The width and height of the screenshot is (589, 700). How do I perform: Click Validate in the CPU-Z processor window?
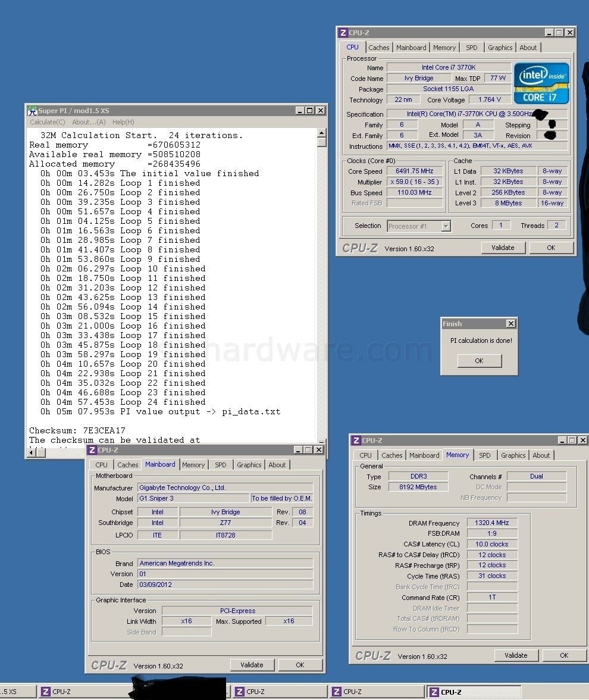click(503, 248)
